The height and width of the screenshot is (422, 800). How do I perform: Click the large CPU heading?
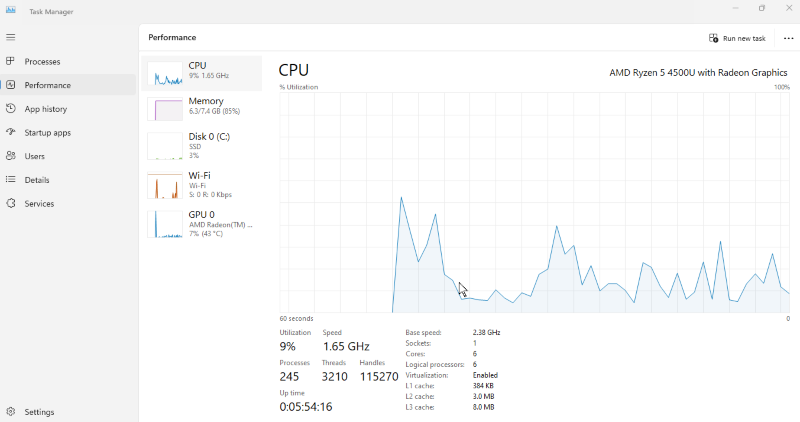click(x=294, y=70)
